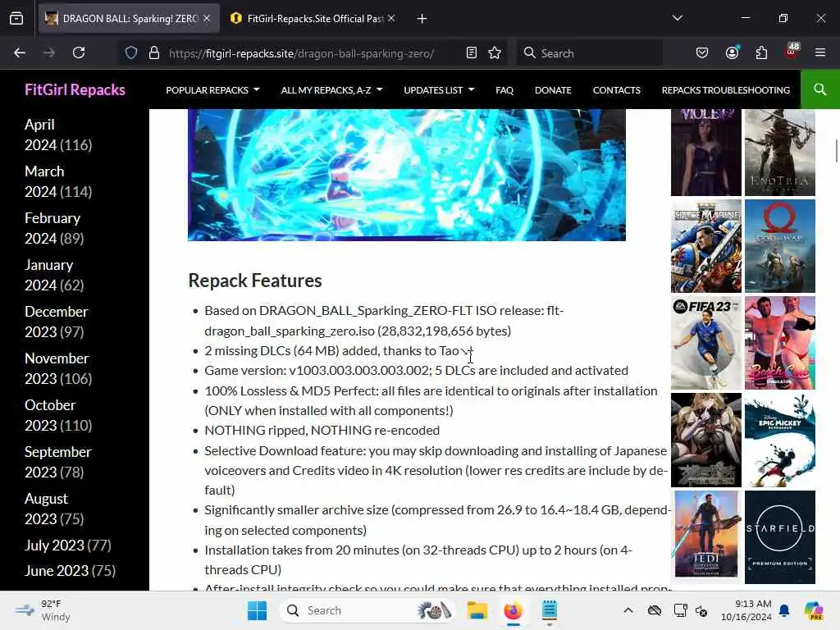Open the Starfield Premium Edition thumbnail
This screenshot has height=630, width=840.
(x=780, y=536)
